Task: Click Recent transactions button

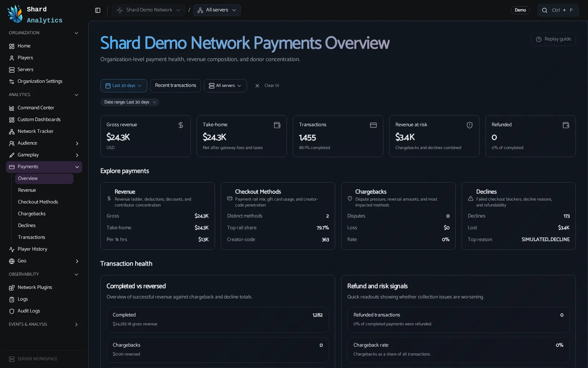Action: 176,86
